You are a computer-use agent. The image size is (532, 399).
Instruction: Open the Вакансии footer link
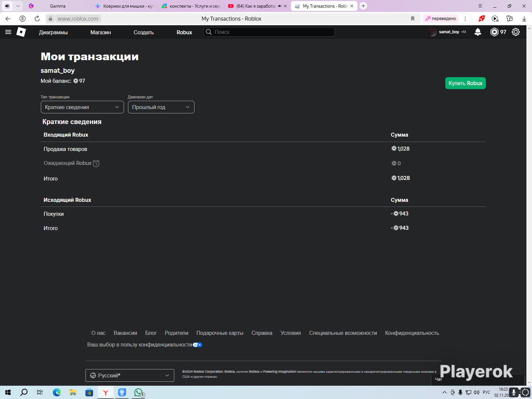point(125,333)
